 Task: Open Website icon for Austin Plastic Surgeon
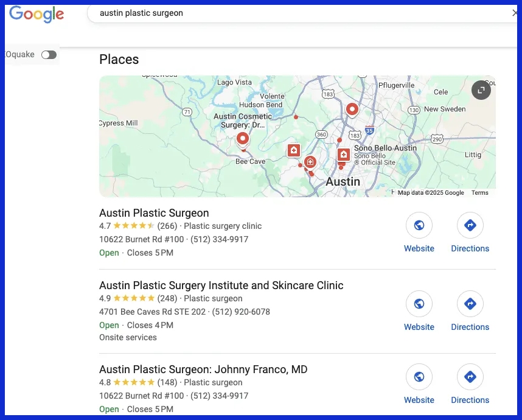[419, 226]
